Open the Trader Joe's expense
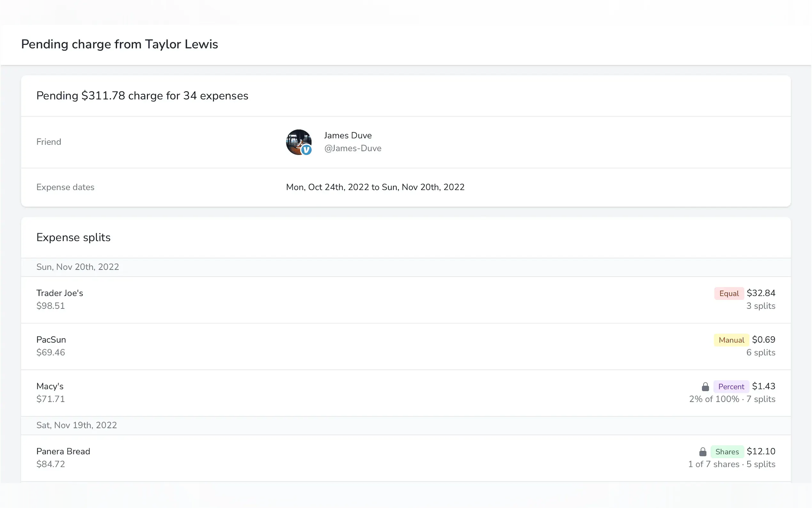 coord(59,293)
